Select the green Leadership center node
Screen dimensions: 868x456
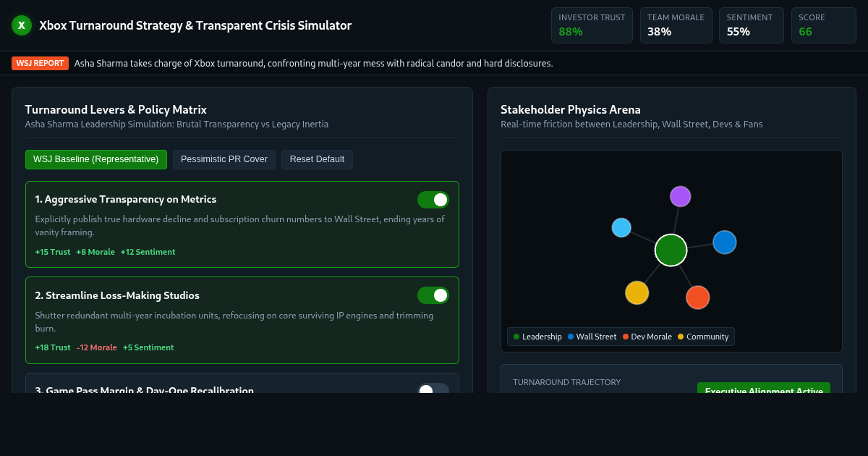pyautogui.click(x=671, y=250)
